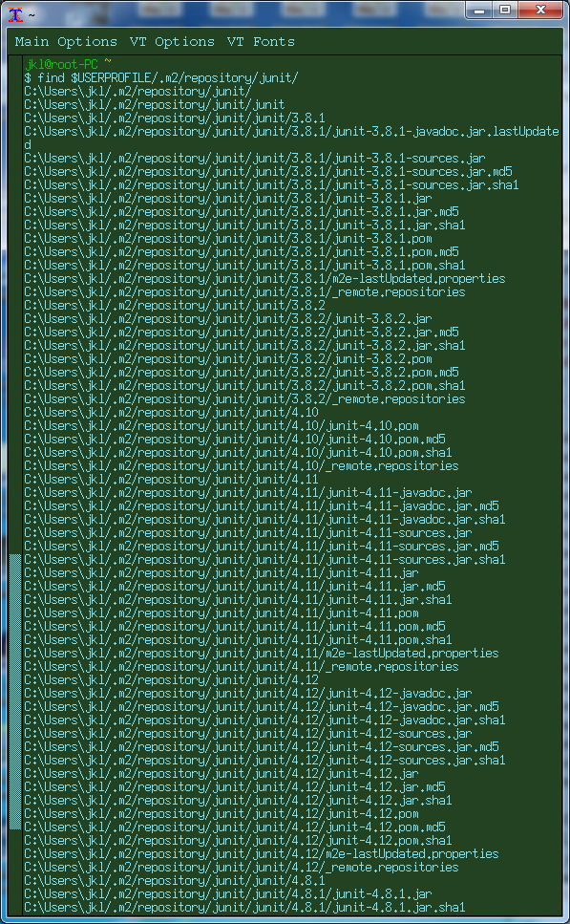
Task: Click the junit-4.8.1.jar.sha1 last line
Action: (x=244, y=907)
